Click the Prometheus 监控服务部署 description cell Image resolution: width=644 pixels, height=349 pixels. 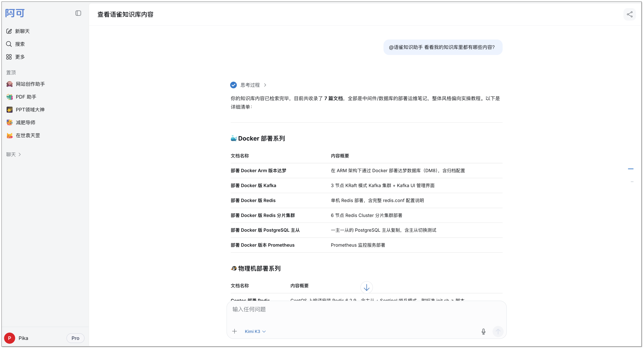click(358, 245)
